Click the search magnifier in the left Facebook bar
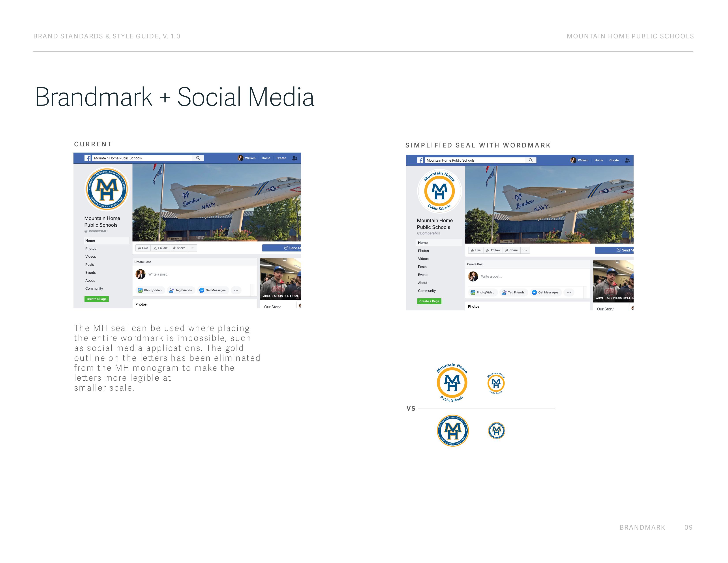The height and width of the screenshot is (563, 728). [x=198, y=158]
